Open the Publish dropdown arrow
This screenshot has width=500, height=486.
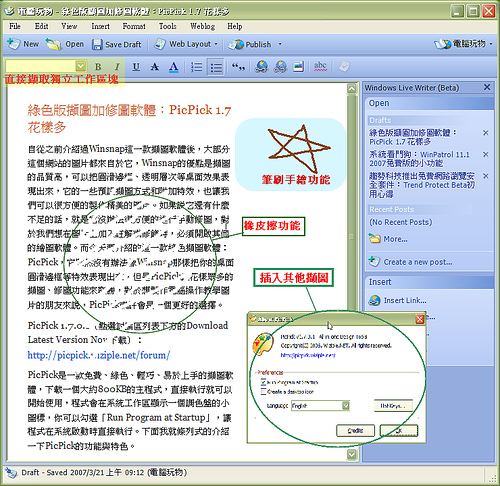(280, 44)
